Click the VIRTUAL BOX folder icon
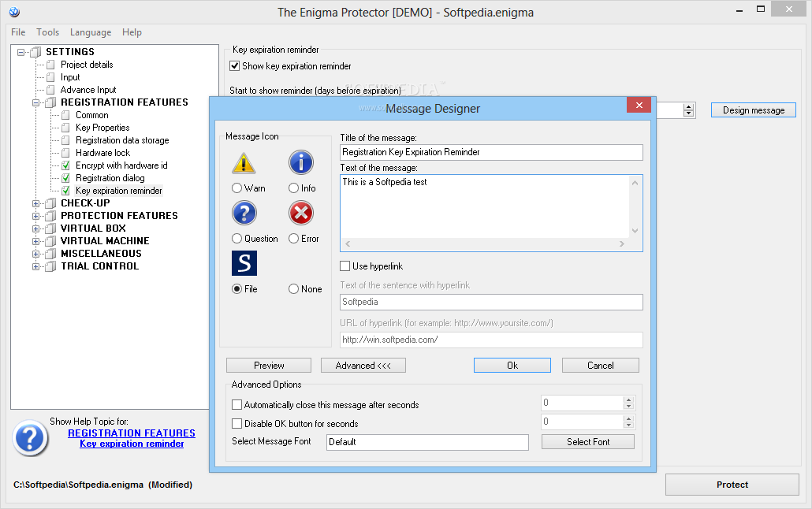 [50, 228]
